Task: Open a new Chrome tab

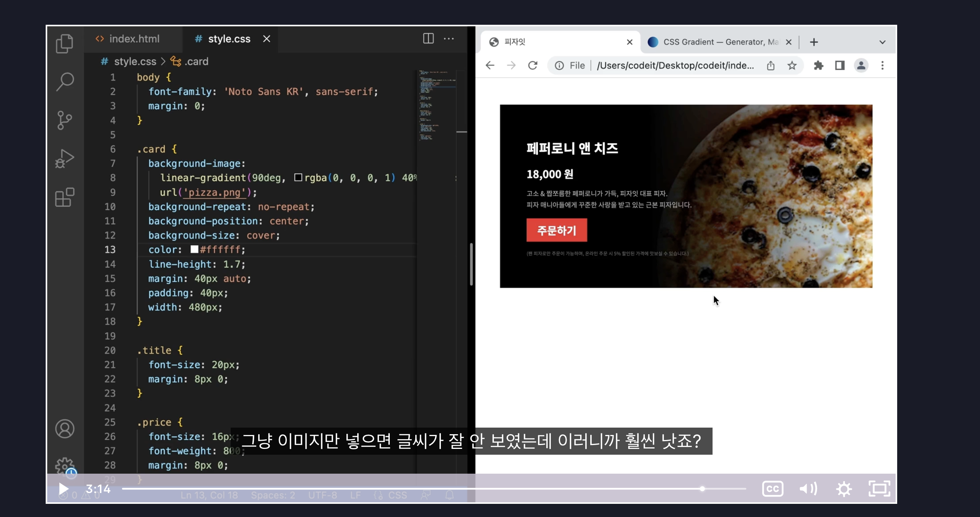Action: point(814,42)
